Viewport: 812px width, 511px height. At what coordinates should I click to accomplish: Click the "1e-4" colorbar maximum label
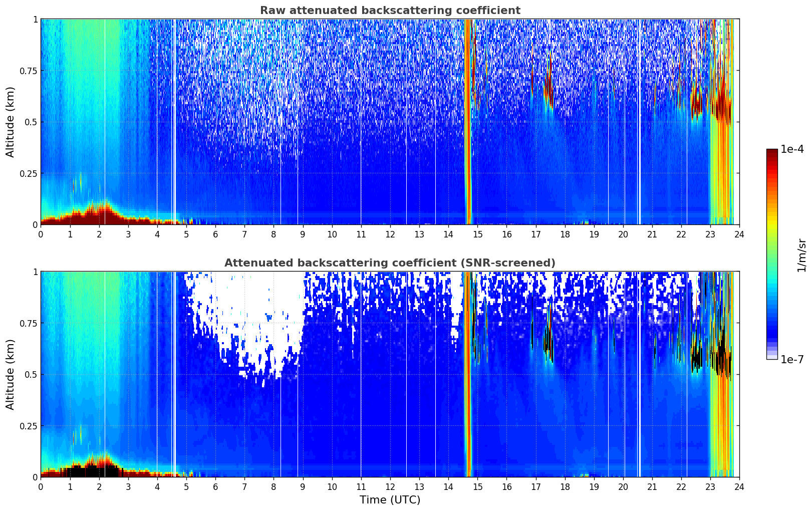(x=791, y=149)
